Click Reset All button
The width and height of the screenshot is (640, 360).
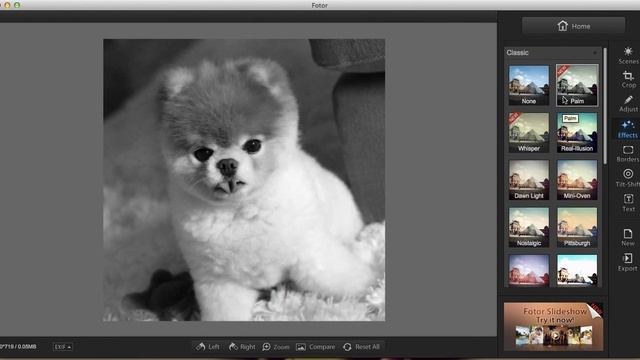pos(362,347)
